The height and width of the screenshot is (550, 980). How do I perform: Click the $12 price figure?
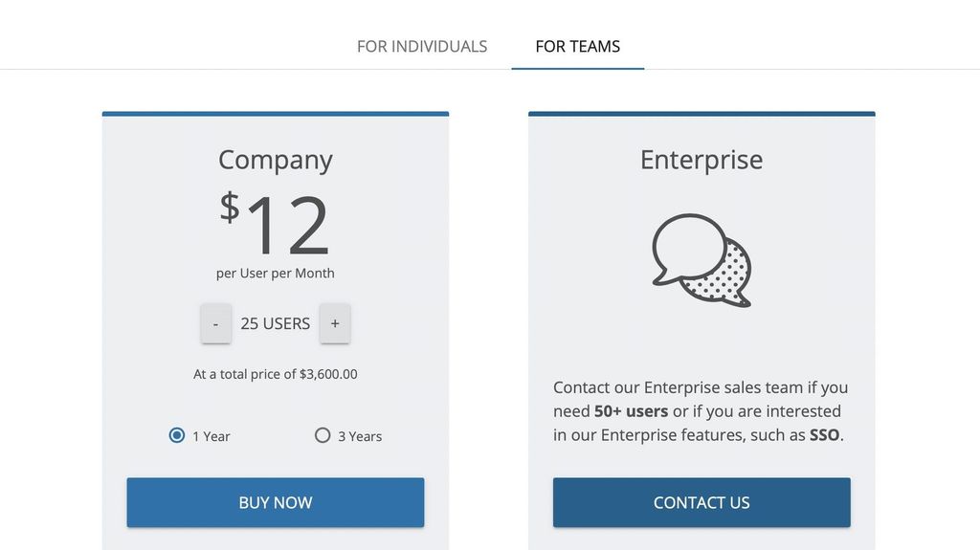pos(276,224)
